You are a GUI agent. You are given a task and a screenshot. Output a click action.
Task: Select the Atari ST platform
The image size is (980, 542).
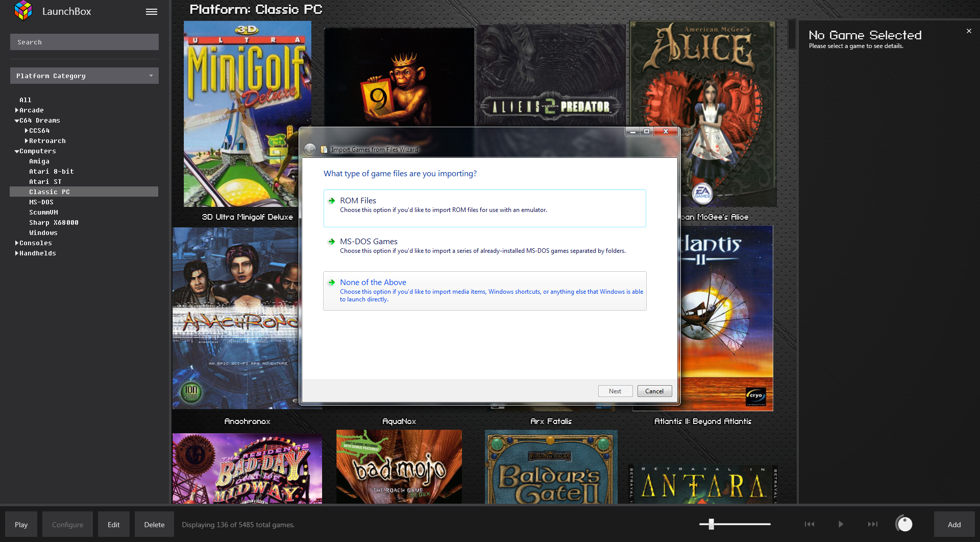[x=45, y=182]
